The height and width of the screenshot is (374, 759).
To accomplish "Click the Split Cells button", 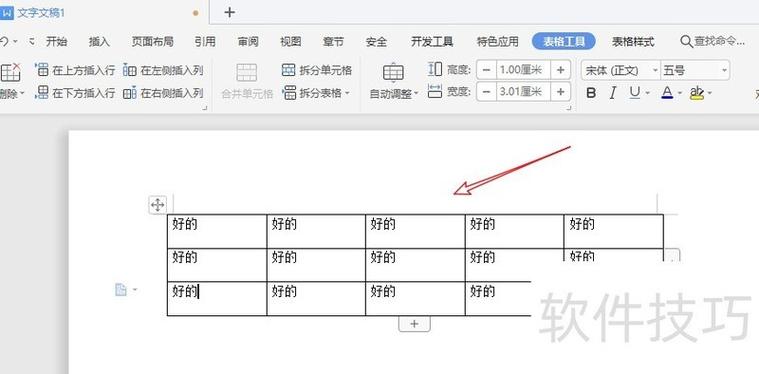I will (317, 70).
